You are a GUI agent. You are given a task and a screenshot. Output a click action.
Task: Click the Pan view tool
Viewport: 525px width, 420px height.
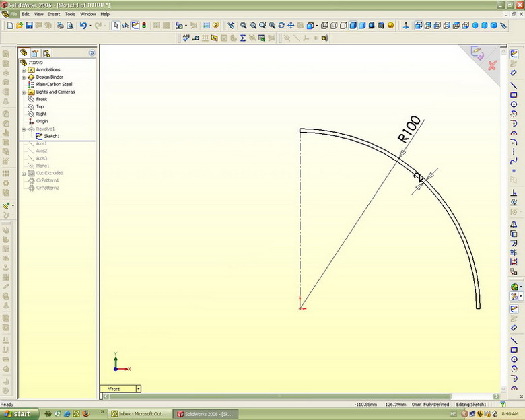[x=291, y=26]
